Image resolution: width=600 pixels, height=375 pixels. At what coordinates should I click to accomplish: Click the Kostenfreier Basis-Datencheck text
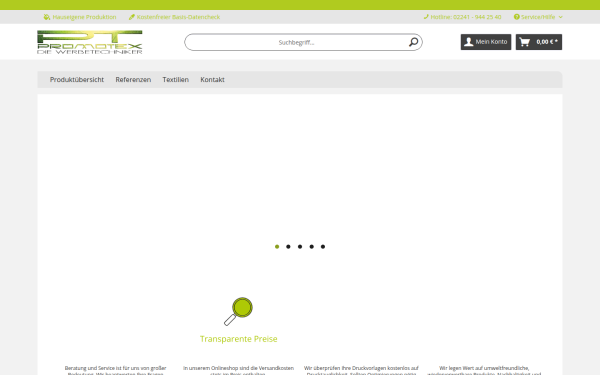click(178, 17)
